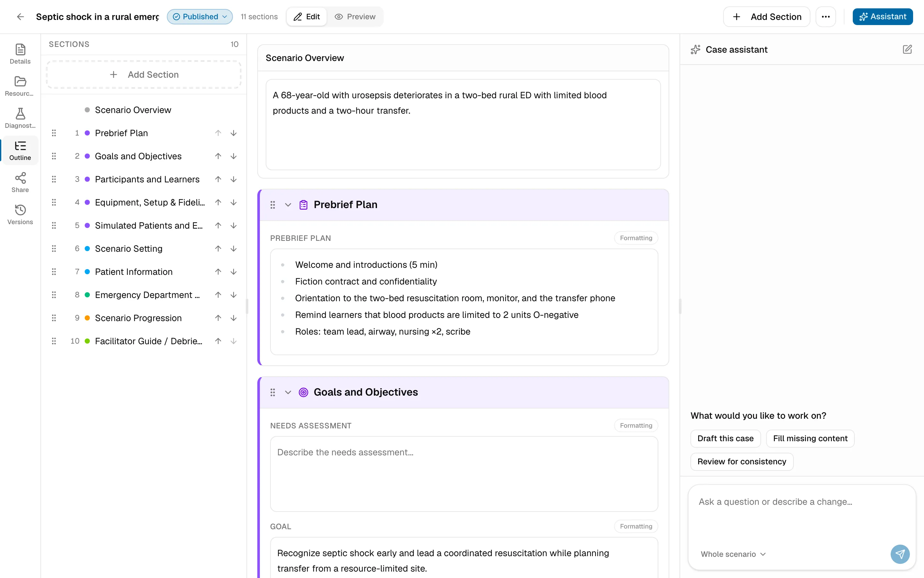Select Participants and Learners in outline
924x578 pixels.
click(x=147, y=179)
